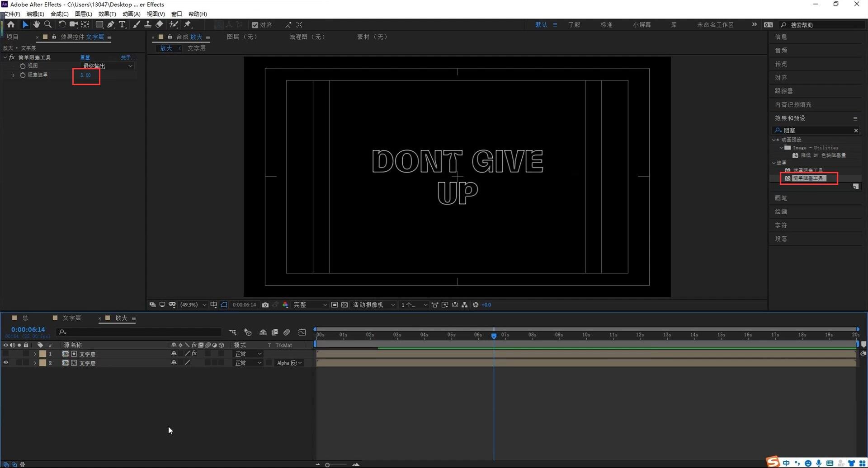Click the frame blending enable icon in timeline
This screenshot has width=868, height=468.
(275, 332)
